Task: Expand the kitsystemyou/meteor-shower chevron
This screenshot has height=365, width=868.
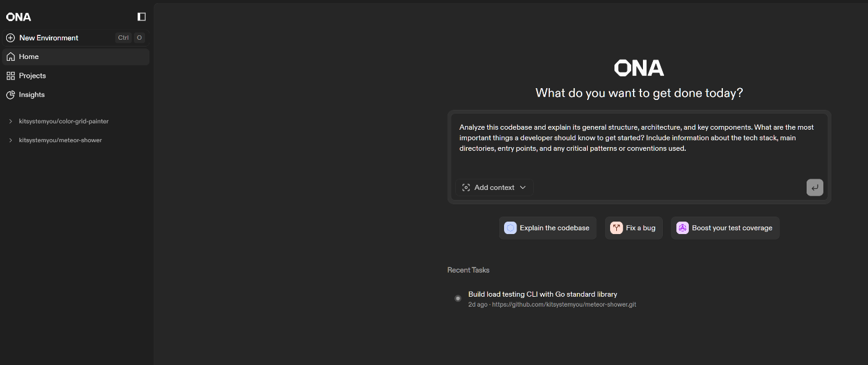Action: click(11, 140)
